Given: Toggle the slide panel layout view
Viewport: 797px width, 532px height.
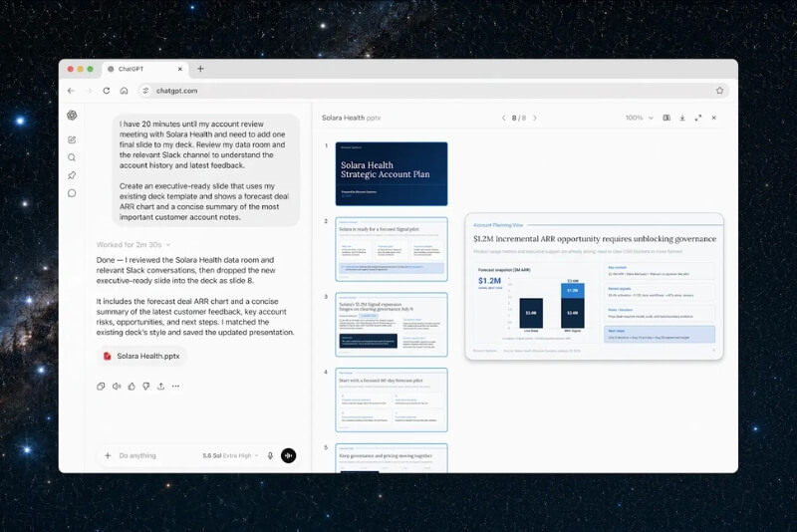Looking at the screenshot, I should click(x=666, y=118).
